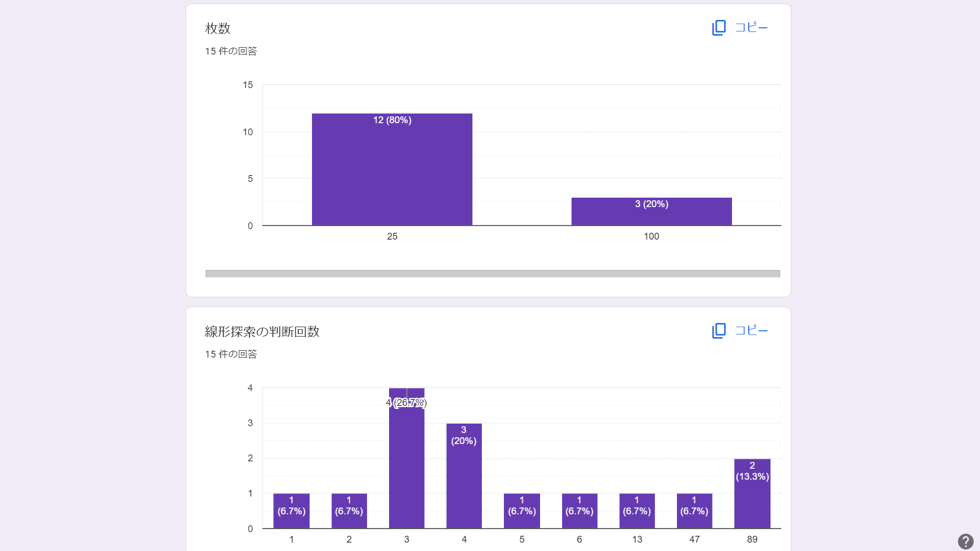Viewport: 980px width, 551px height.
Task: Click the 15 件の回答 text under 枚数
Action: tap(231, 51)
